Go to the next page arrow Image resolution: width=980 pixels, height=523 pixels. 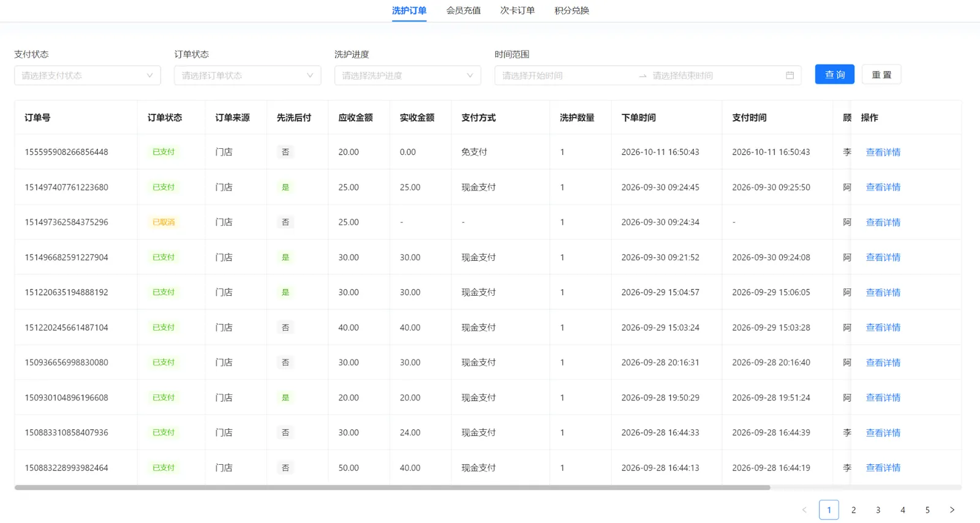[952, 510]
